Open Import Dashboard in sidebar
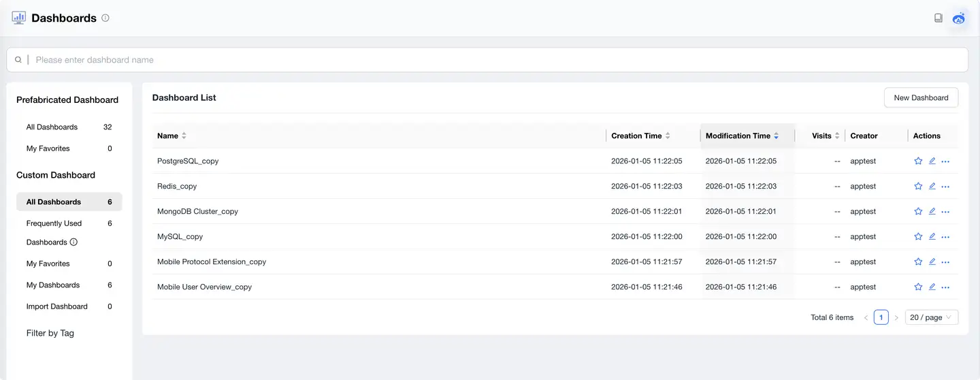980x380 pixels. point(69,306)
